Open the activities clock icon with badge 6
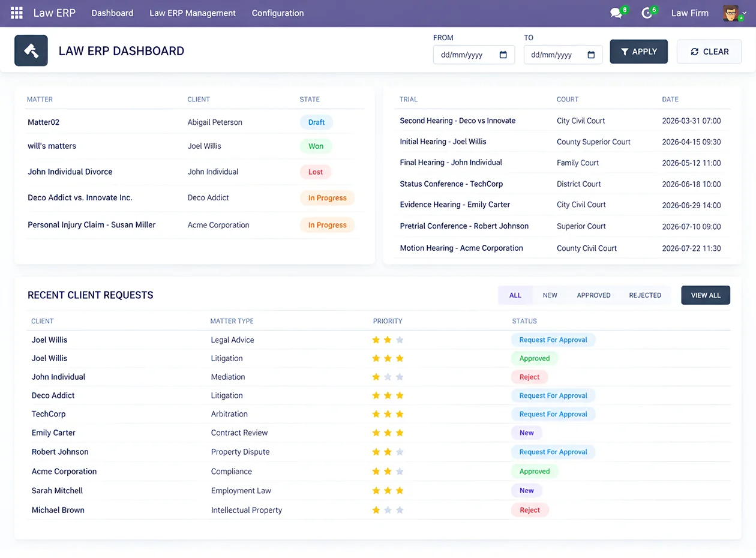Screen dimensions: 756x558 tap(647, 13)
